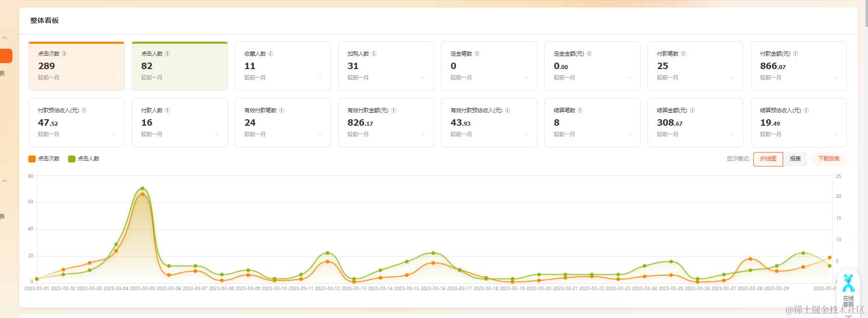Select the 付款笔数 metric card
The height and width of the screenshot is (318, 868).
695,66
